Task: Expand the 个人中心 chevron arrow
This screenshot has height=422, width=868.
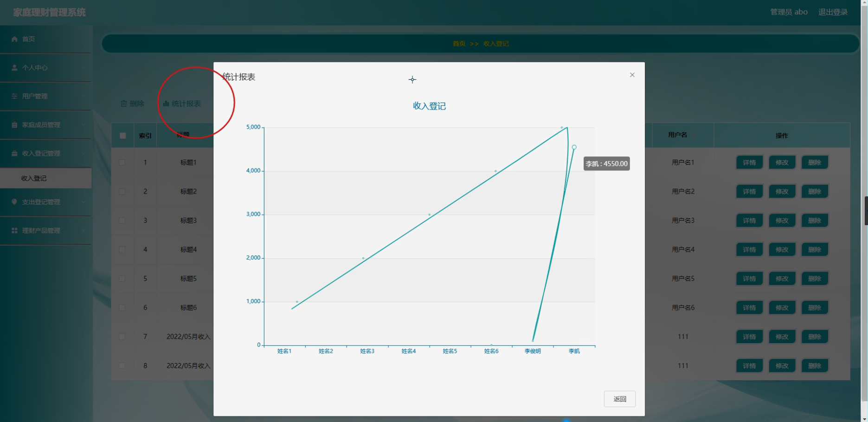Action: pyautogui.click(x=84, y=68)
